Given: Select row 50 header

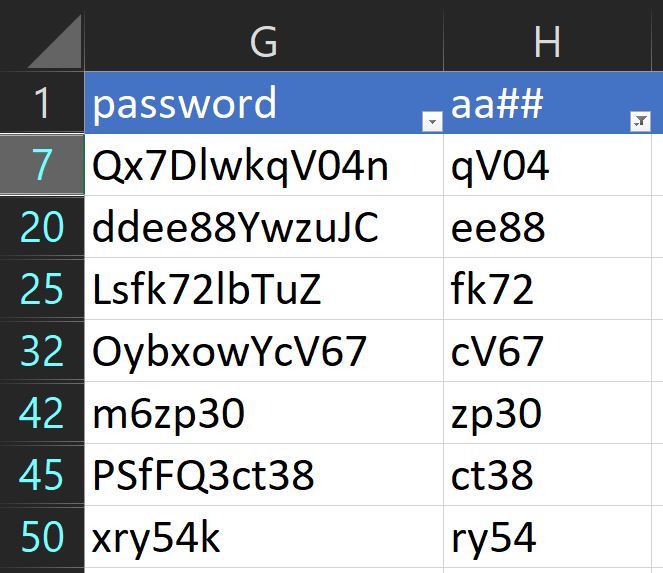Looking at the screenshot, I should click(42, 537).
